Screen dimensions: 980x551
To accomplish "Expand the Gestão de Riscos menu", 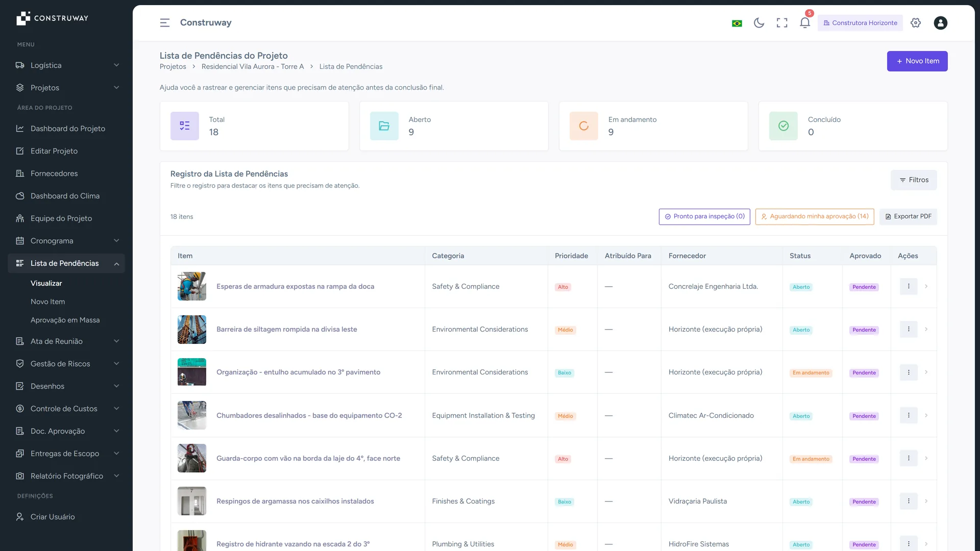I will click(x=66, y=364).
